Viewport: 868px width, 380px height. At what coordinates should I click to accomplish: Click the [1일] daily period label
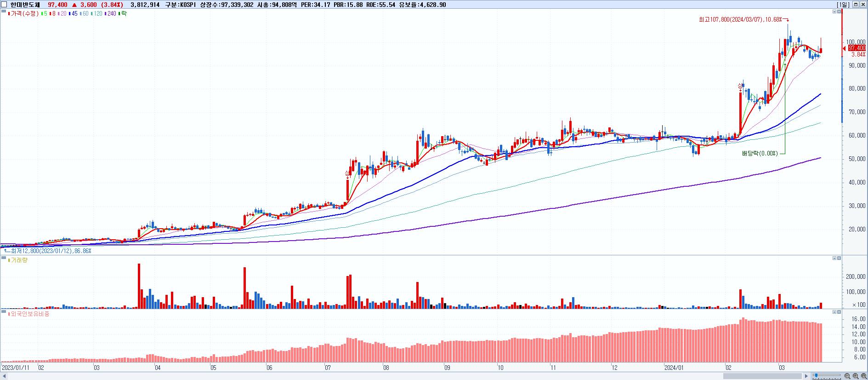[x=843, y=5]
